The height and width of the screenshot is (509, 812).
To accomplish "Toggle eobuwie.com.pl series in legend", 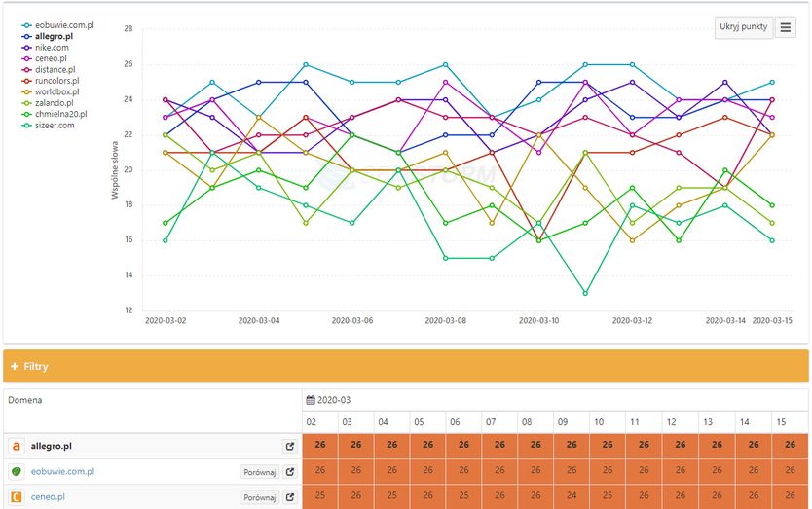I will point(57,25).
